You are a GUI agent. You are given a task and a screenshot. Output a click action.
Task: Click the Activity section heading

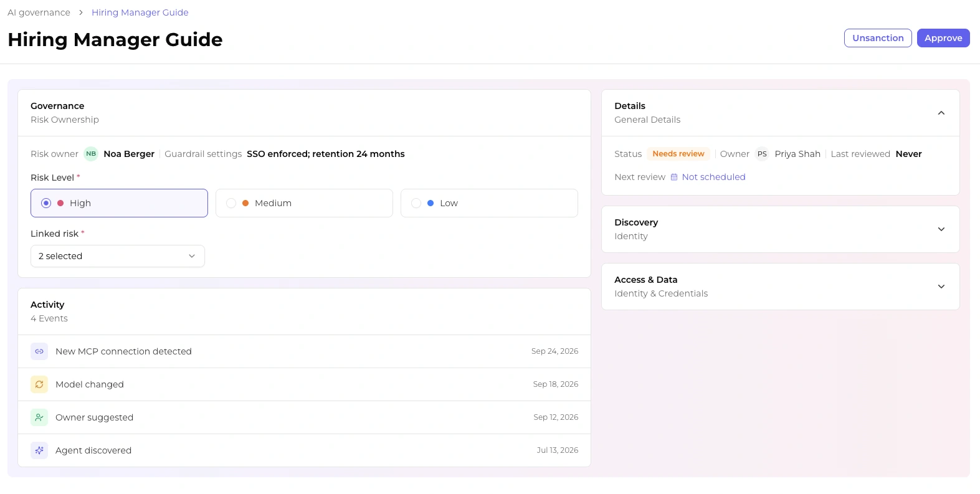point(47,305)
